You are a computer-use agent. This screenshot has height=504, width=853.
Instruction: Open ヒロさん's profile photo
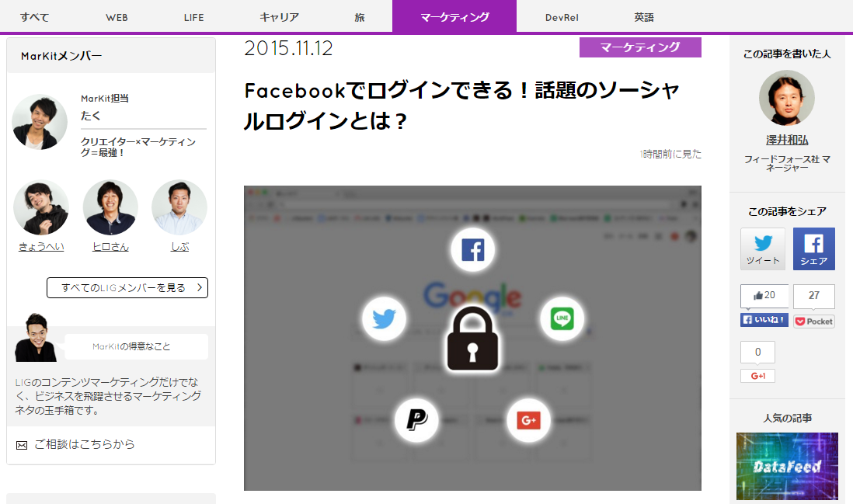click(110, 207)
